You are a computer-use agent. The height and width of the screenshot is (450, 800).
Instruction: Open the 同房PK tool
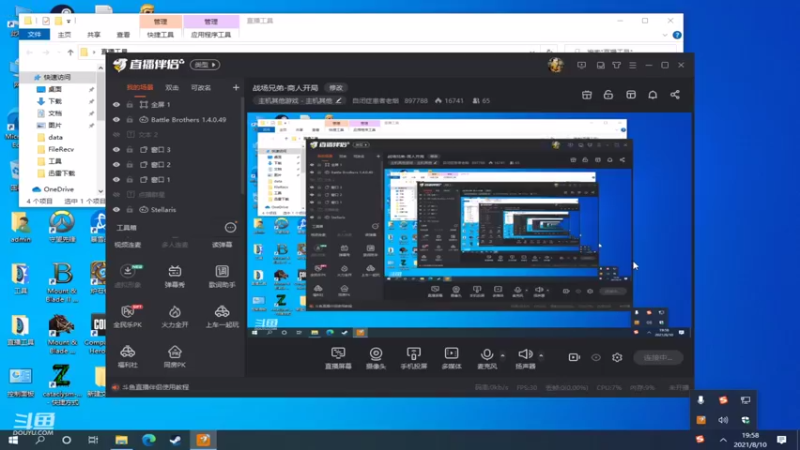(174, 357)
